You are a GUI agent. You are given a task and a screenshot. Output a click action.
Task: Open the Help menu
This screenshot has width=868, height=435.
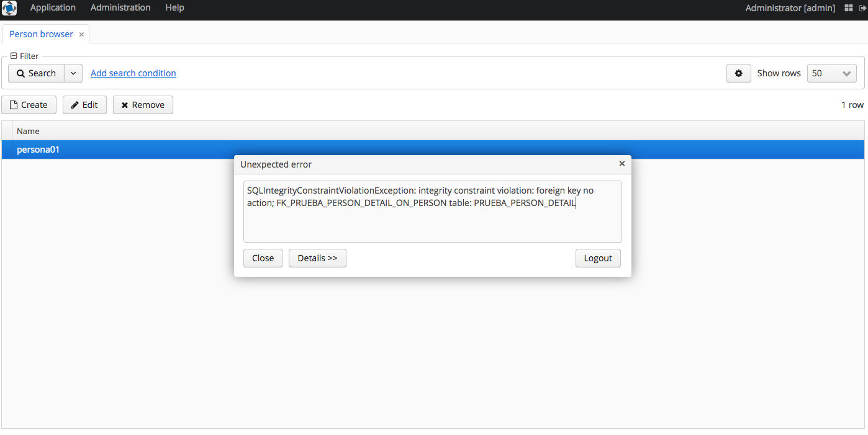click(x=174, y=8)
